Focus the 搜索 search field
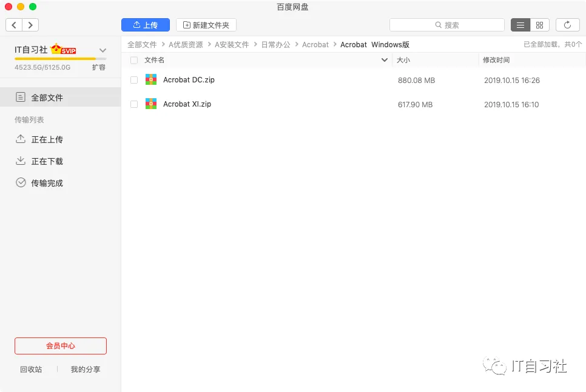 pos(447,25)
